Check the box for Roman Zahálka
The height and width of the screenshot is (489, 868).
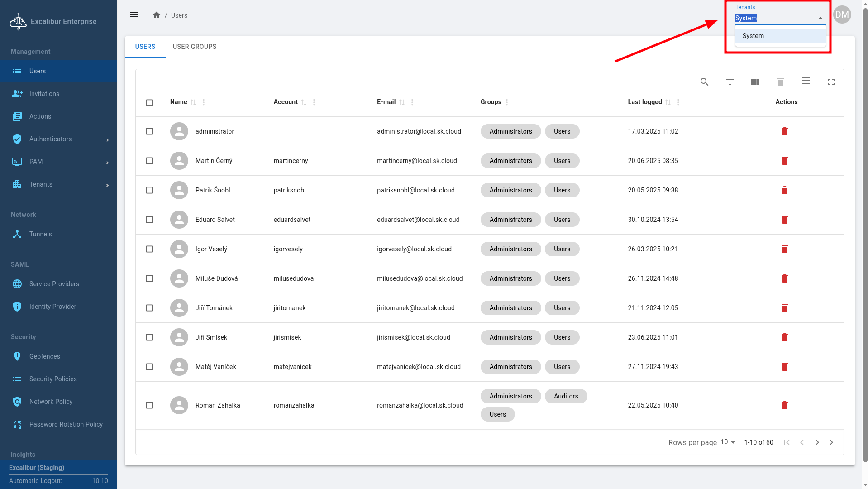coord(149,405)
